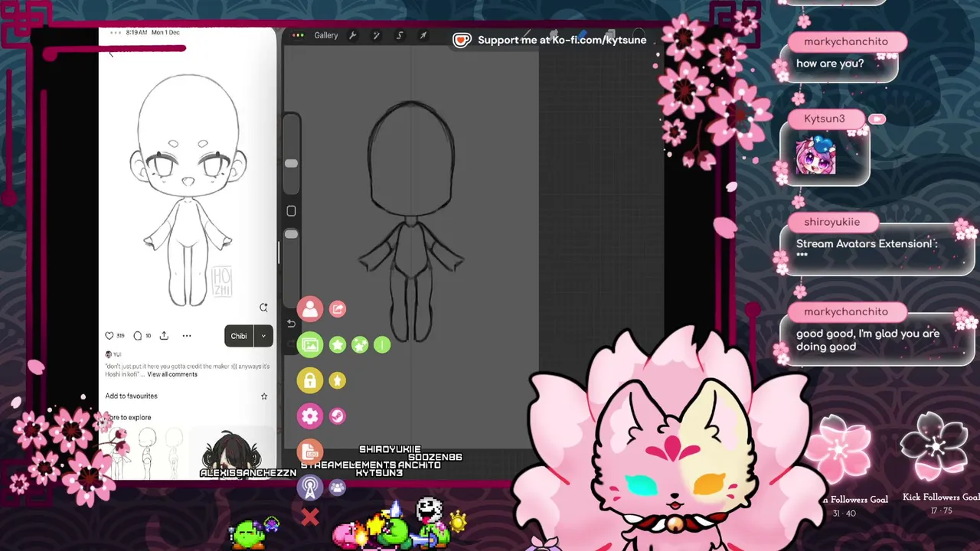980x551 pixels.
Task: Click the 8:19 AM Mon 1 Dec status text
Action: click(x=153, y=33)
